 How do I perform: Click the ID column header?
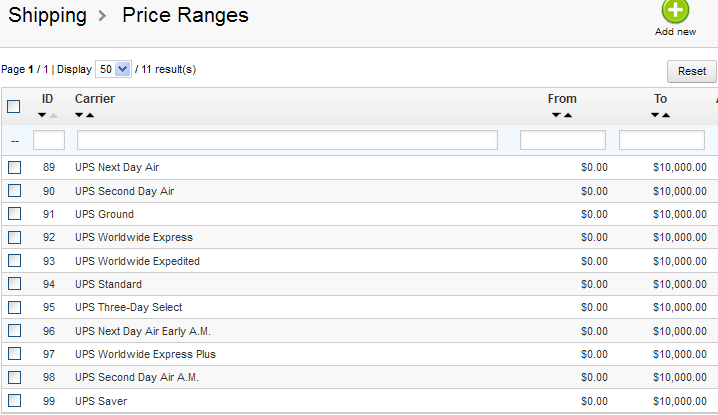coord(48,99)
